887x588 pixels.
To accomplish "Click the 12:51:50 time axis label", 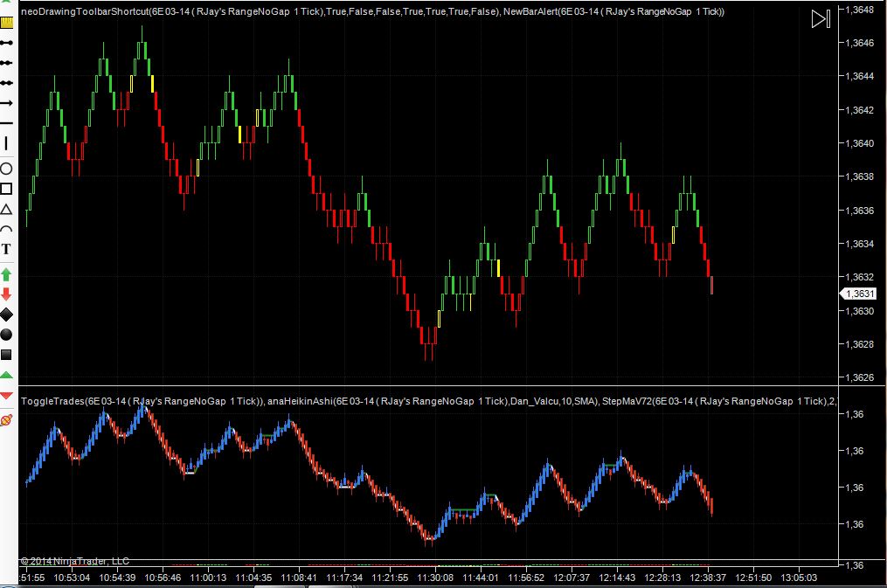I will [x=753, y=578].
